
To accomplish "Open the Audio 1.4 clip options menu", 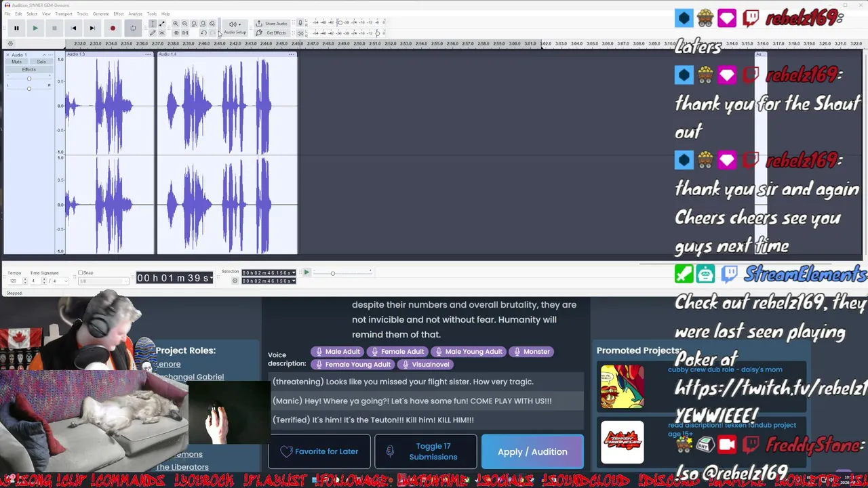I will 292,54.
